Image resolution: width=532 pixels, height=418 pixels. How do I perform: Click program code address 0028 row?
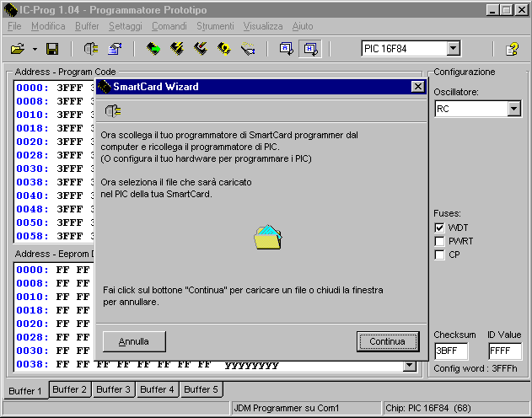click(54, 155)
